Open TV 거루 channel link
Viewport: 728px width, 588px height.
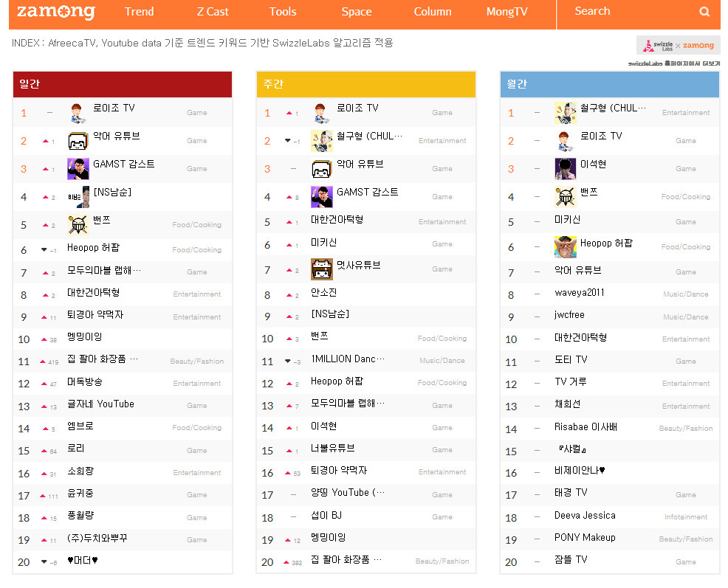(571, 381)
